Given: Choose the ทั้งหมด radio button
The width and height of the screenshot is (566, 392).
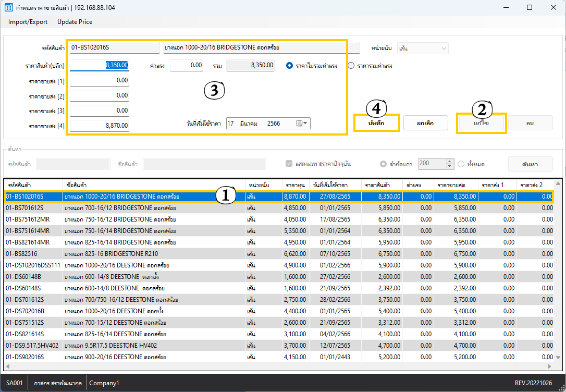Looking at the screenshot, I should [x=461, y=164].
